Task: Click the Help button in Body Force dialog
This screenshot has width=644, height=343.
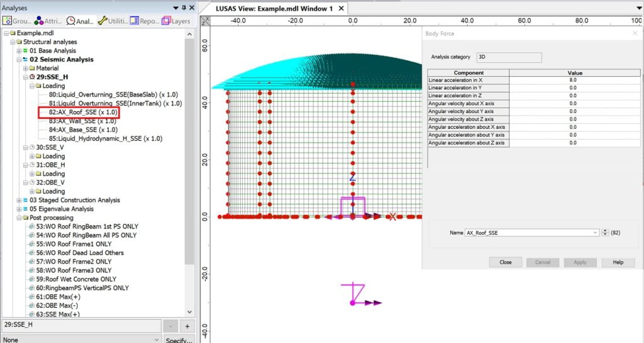Action: pyautogui.click(x=618, y=262)
